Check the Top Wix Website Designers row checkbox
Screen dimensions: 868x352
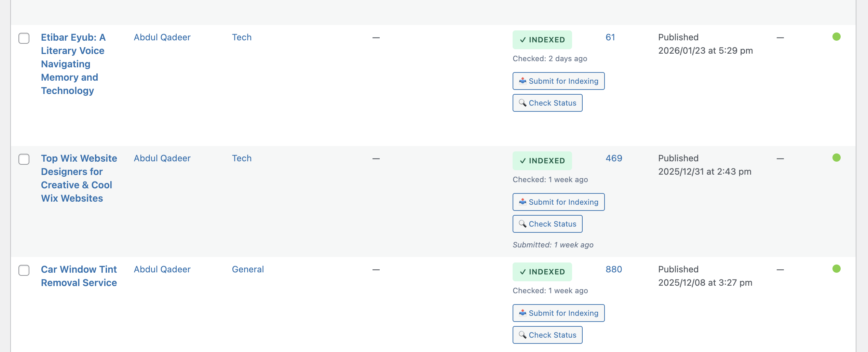point(24,160)
